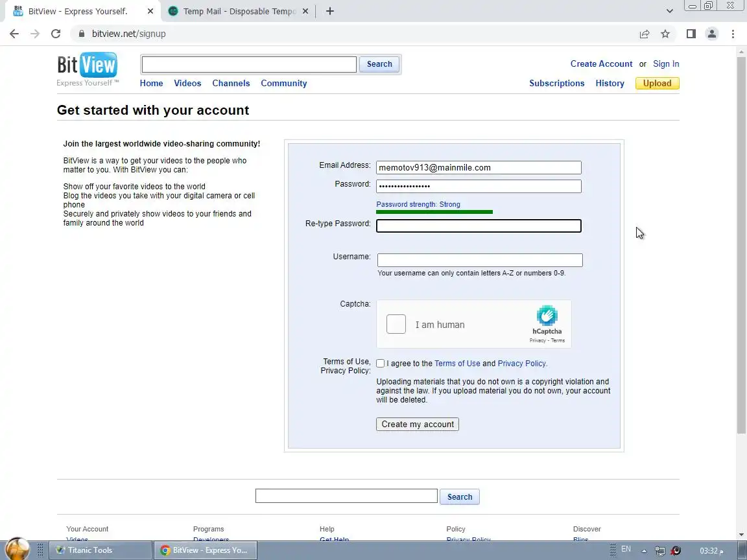Viewport: 747px width, 560px height.
Task: Click the Re-type Password field
Action: (479, 226)
